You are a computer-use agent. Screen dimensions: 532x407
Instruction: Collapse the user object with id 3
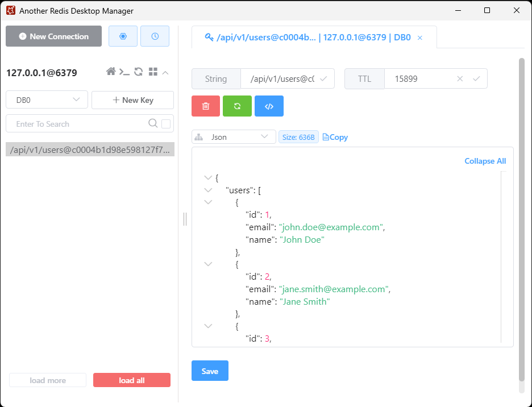tap(208, 326)
